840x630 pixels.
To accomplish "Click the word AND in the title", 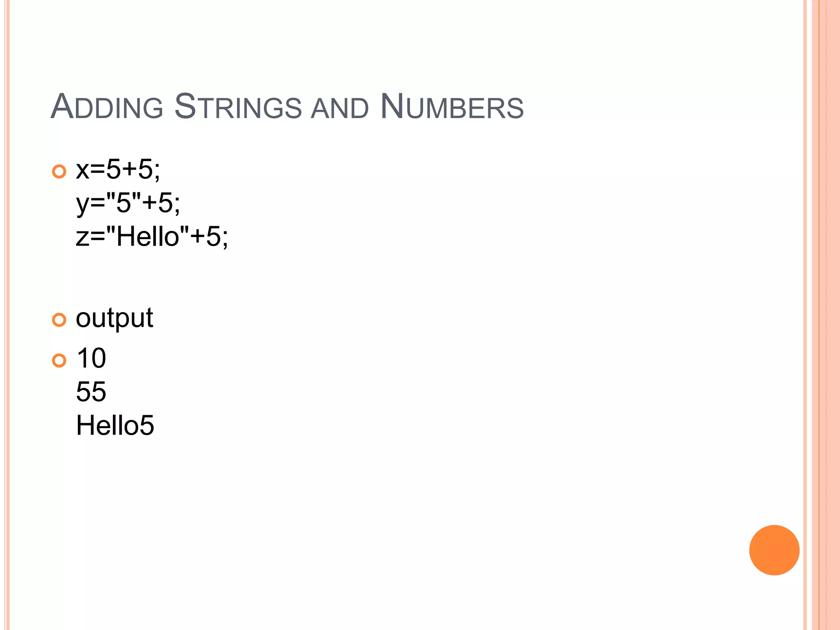I will point(340,109).
